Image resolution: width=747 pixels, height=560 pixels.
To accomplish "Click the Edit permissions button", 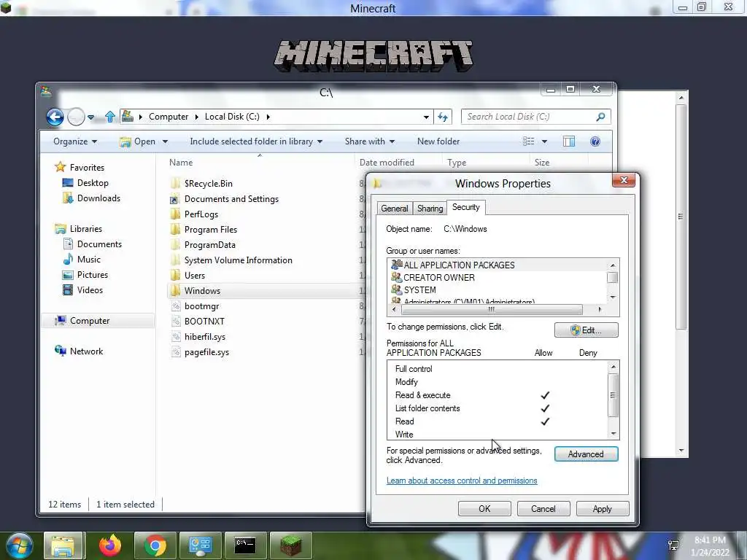I will pos(587,330).
